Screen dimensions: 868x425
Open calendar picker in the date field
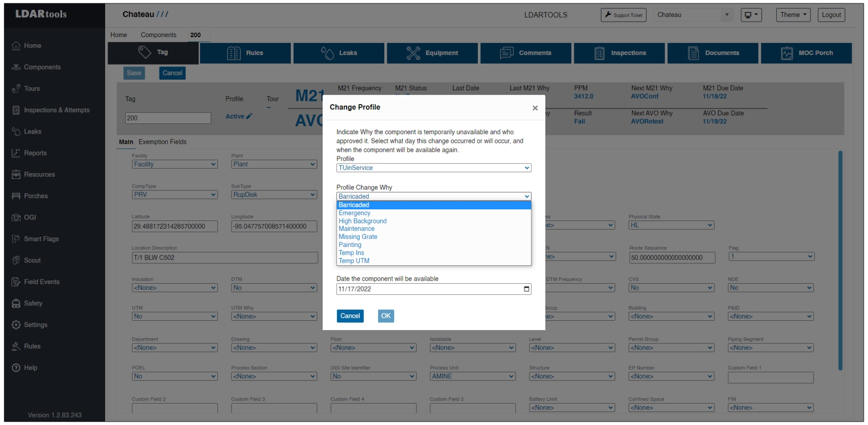click(x=526, y=289)
